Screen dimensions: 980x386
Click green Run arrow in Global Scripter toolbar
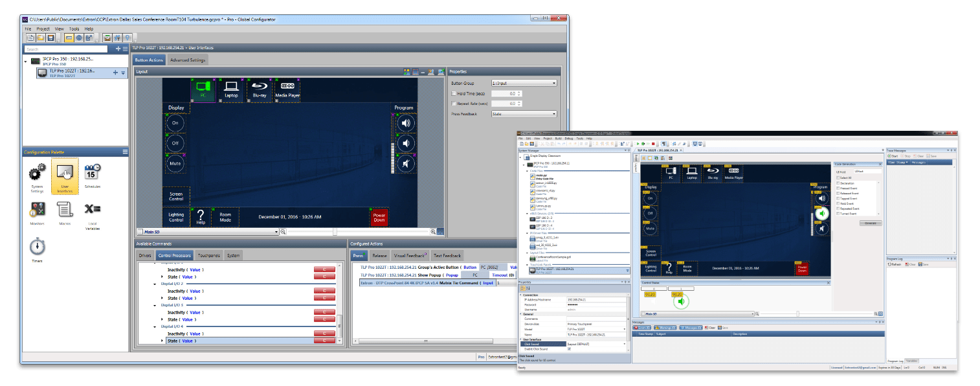[x=637, y=144]
